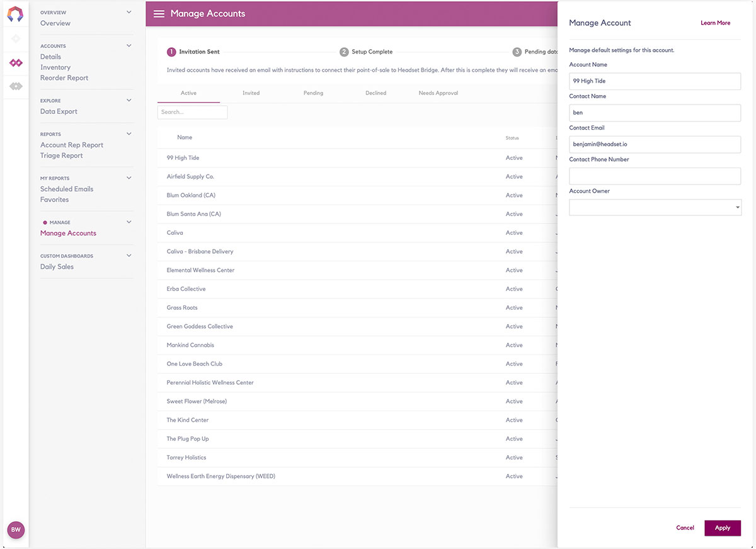Open Inventory in the sidebar
Screen dimensions: 756x549
click(55, 67)
